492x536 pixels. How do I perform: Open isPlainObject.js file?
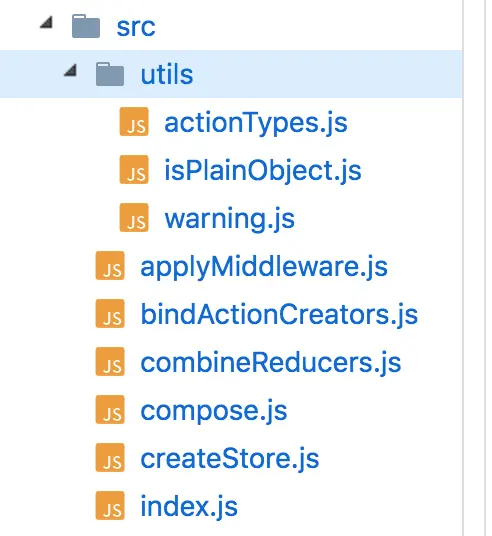(263, 171)
